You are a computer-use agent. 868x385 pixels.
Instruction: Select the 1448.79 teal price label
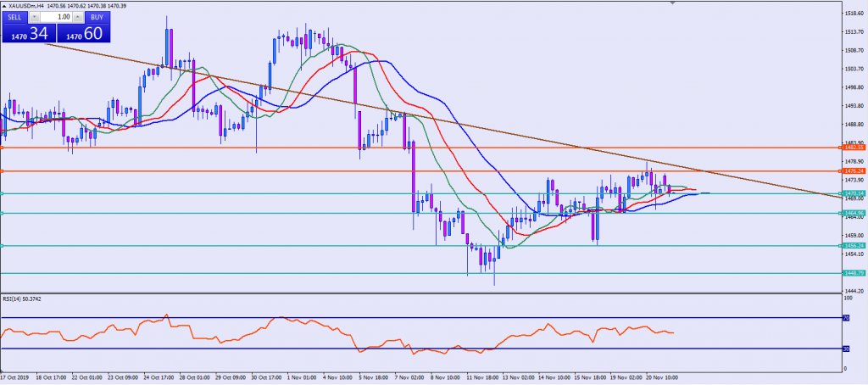point(853,273)
